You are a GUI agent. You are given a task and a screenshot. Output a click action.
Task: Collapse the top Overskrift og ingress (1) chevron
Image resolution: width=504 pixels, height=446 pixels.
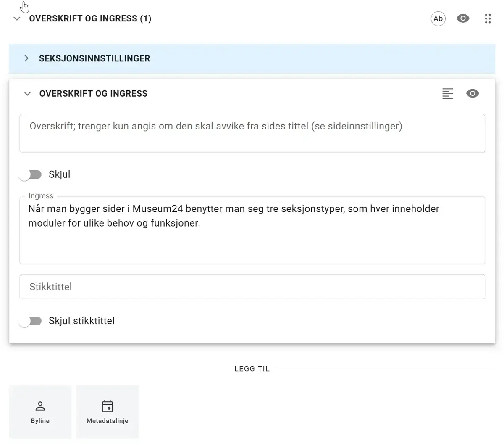coord(17,18)
